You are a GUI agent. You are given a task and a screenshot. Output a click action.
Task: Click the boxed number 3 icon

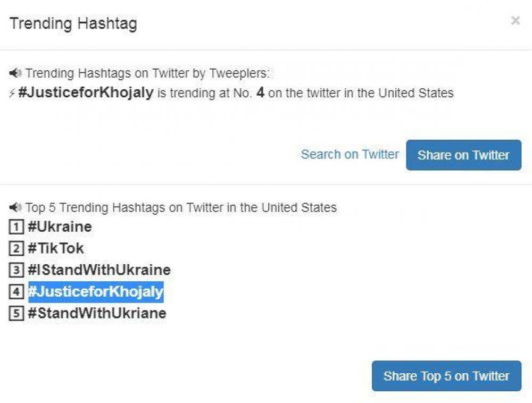tap(16, 270)
